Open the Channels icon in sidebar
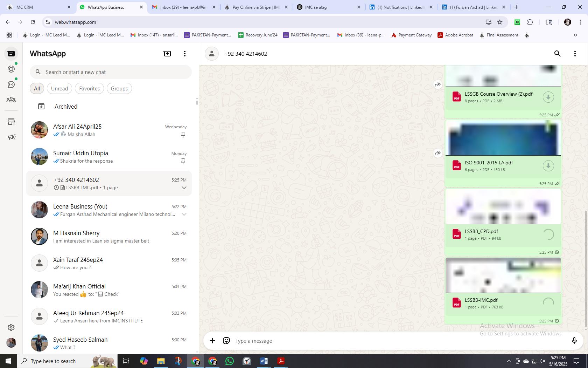Viewport: 588px width, 368px height. (11, 84)
